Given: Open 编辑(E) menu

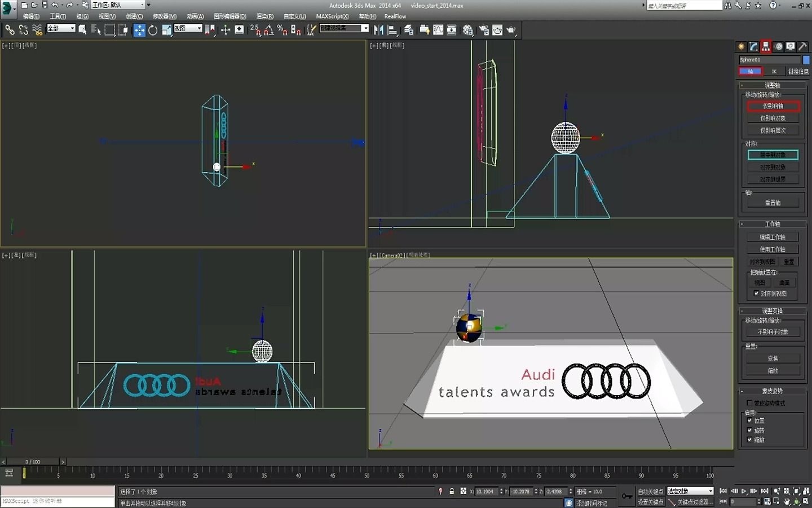Looking at the screenshot, I should (32, 16).
